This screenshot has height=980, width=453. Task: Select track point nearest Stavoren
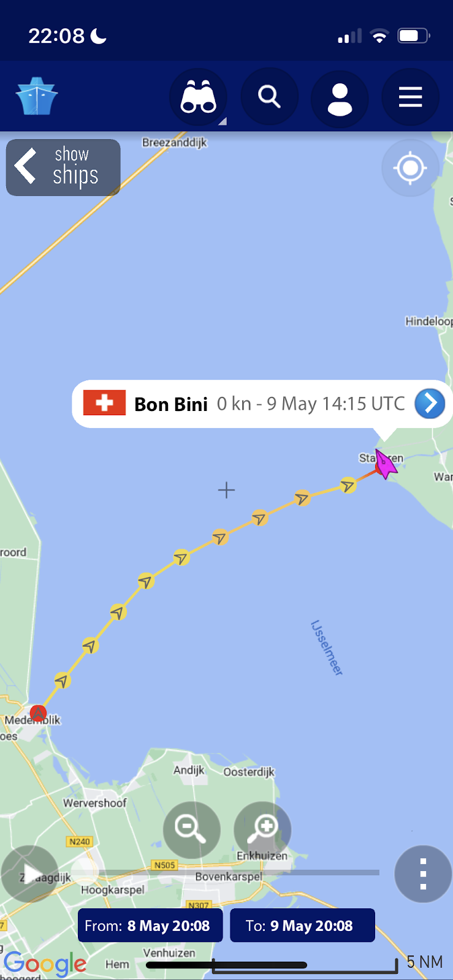click(x=348, y=486)
